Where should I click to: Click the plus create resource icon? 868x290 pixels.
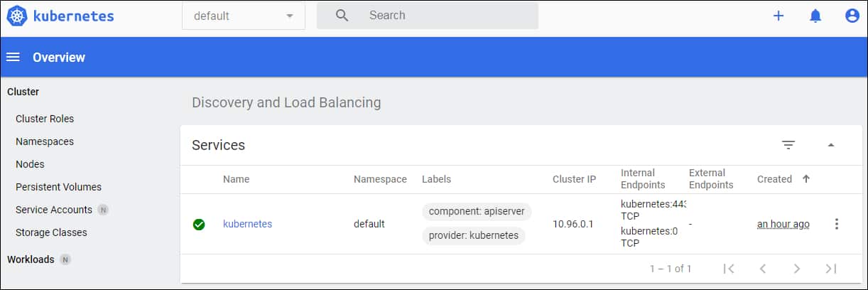[779, 16]
